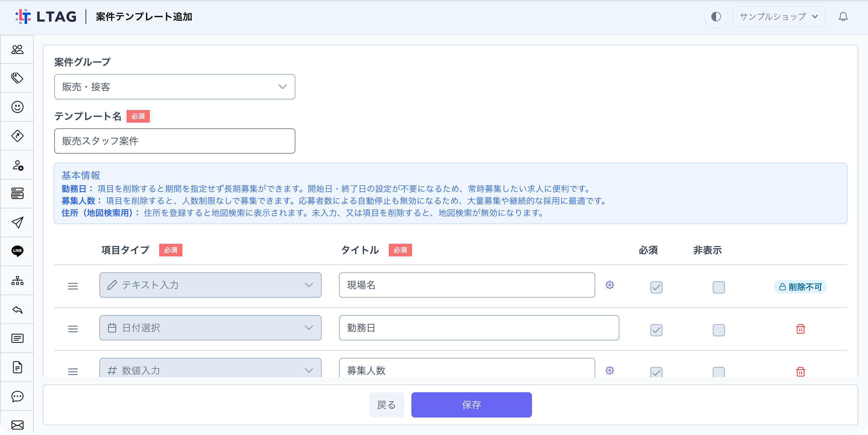Click the paper plane send icon

tap(17, 223)
